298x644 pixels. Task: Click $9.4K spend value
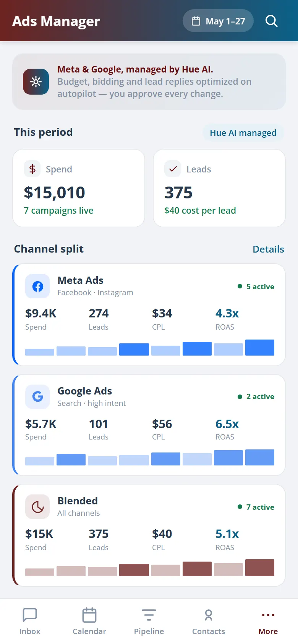[x=41, y=314]
